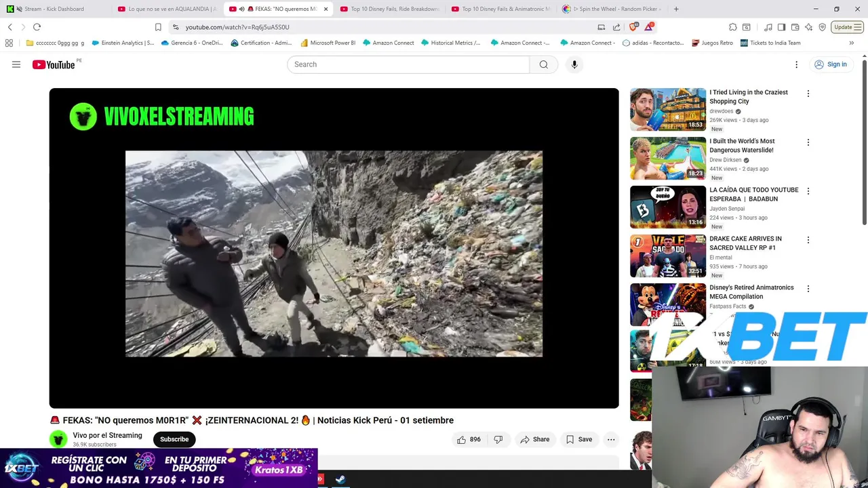Open Gerencia 6 - OneDrive bookmark
868x488 pixels.
(192, 43)
